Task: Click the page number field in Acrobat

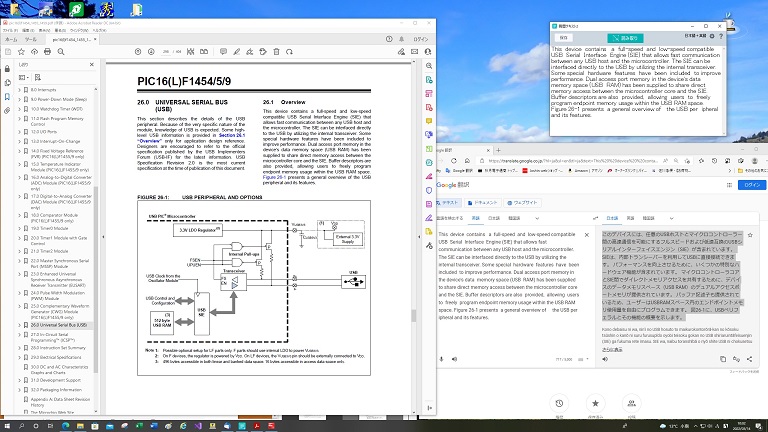Action: 166,51
